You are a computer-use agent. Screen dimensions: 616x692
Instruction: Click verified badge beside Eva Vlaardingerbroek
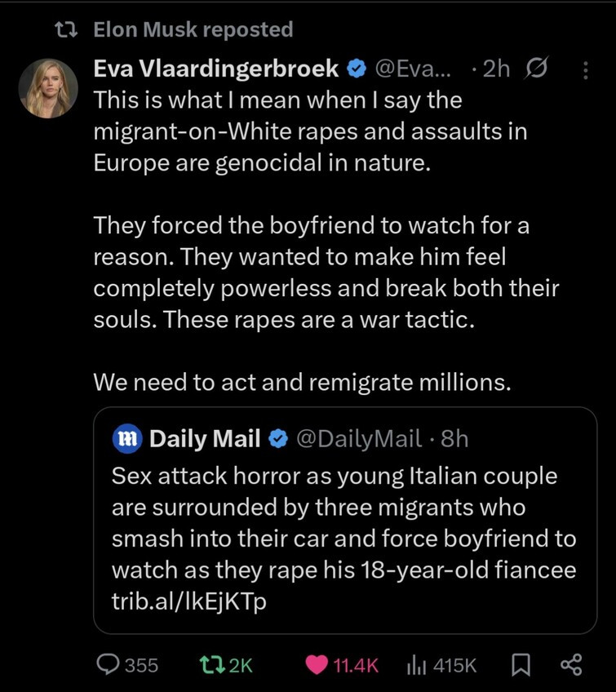(x=356, y=70)
